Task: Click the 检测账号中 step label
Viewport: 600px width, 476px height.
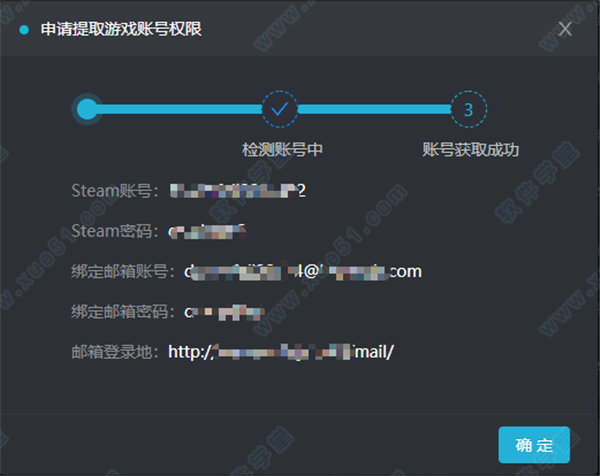Action: pyautogui.click(x=282, y=149)
